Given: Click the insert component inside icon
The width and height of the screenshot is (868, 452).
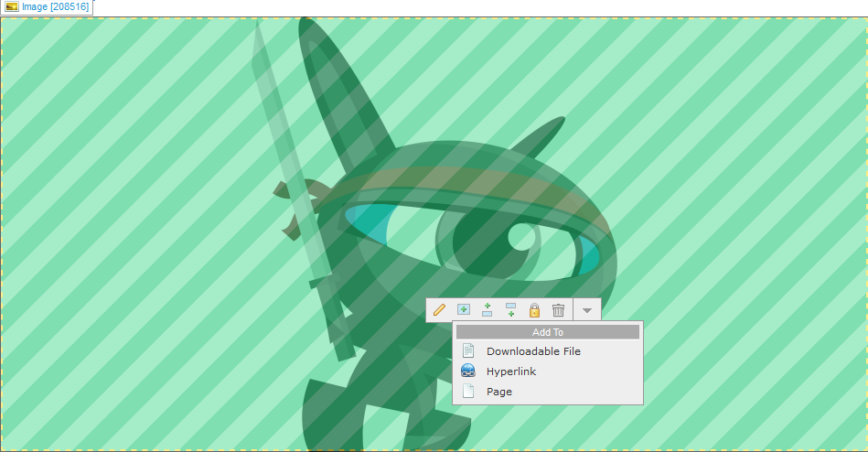Looking at the screenshot, I should tap(464, 309).
